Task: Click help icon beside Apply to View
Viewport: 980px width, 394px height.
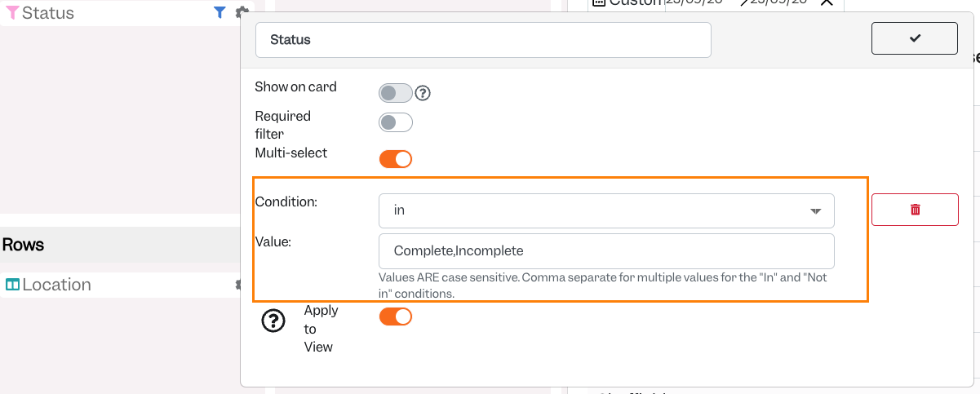Action: [x=273, y=321]
